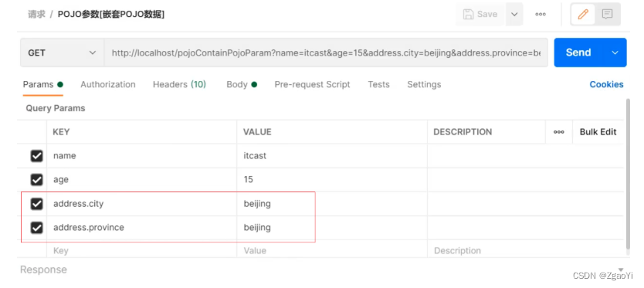Click the description cell in age row

coord(525,180)
